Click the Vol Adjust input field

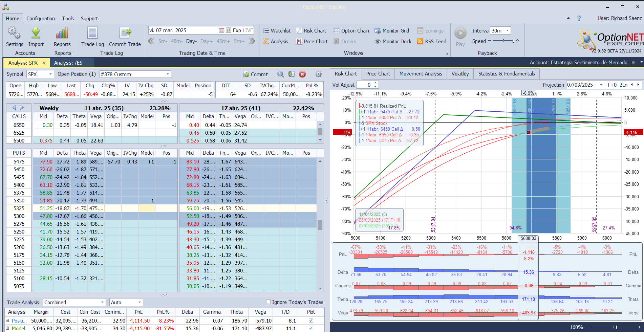(365, 85)
